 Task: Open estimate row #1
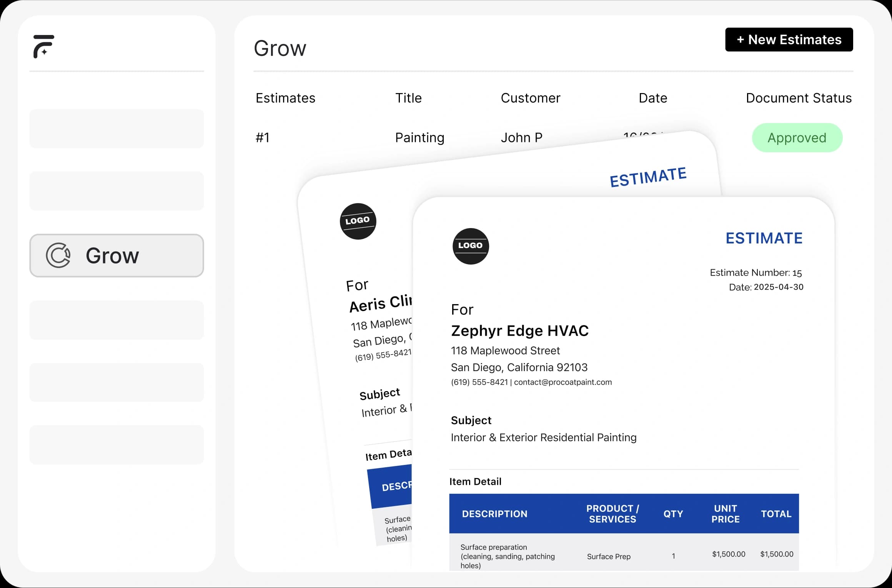click(x=263, y=138)
